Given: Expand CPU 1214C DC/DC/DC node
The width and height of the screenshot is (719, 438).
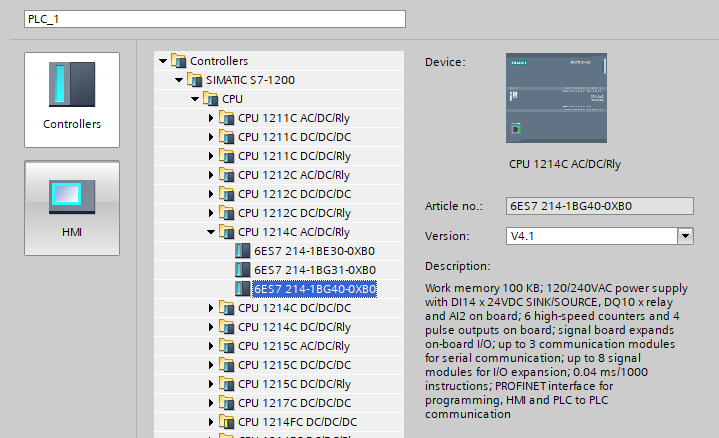Looking at the screenshot, I should pos(211,308).
